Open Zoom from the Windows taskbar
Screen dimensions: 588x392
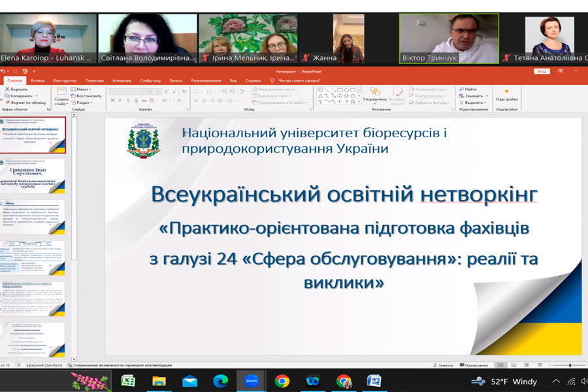click(x=251, y=380)
